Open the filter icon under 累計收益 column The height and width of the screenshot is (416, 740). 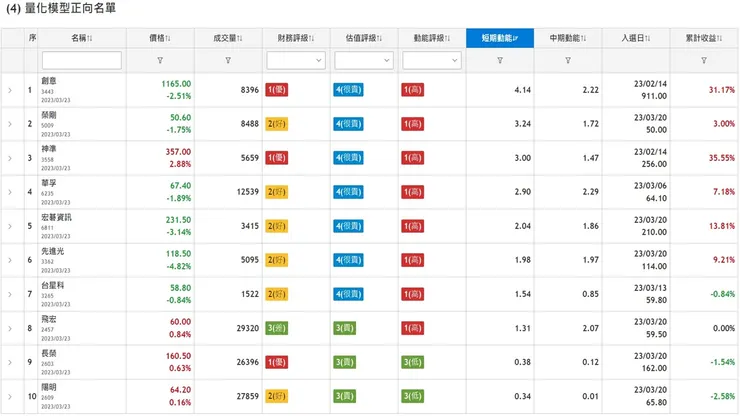704,60
